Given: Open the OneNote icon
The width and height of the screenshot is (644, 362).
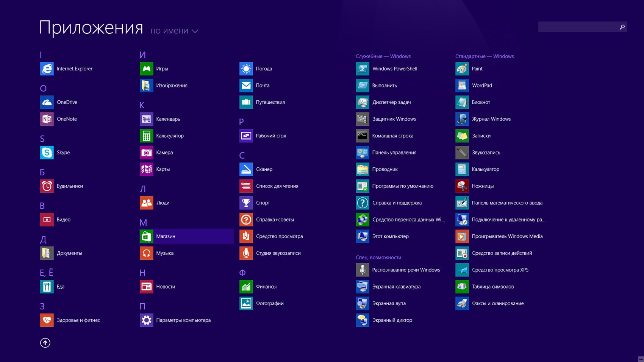Looking at the screenshot, I should 47,119.
